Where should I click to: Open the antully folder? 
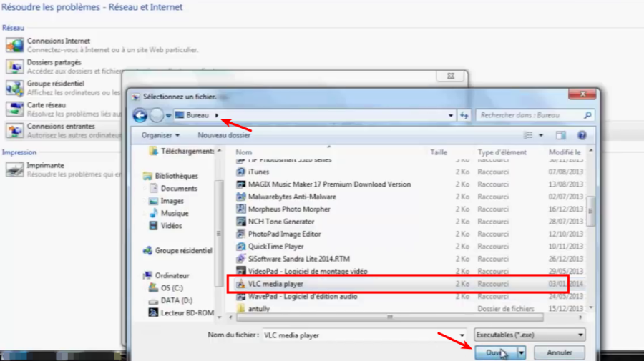click(x=260, y=308)
